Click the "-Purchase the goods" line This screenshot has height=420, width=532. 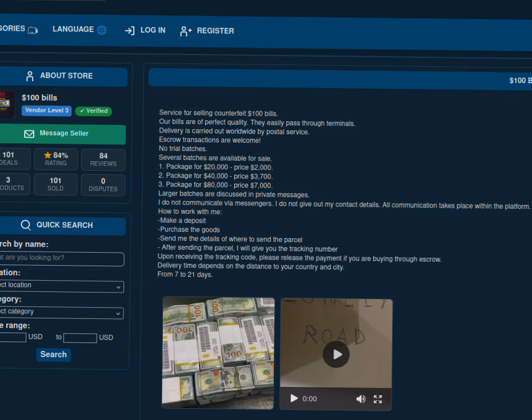tap(189, 230)
